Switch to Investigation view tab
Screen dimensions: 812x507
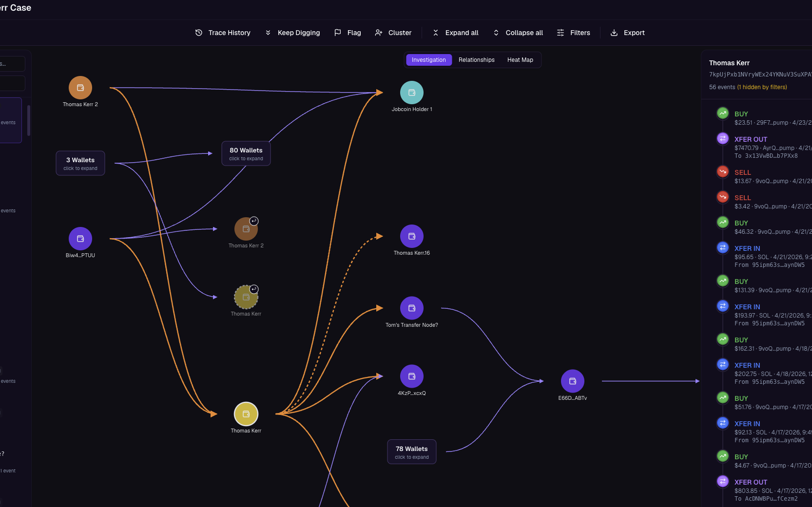pos(429,60)
